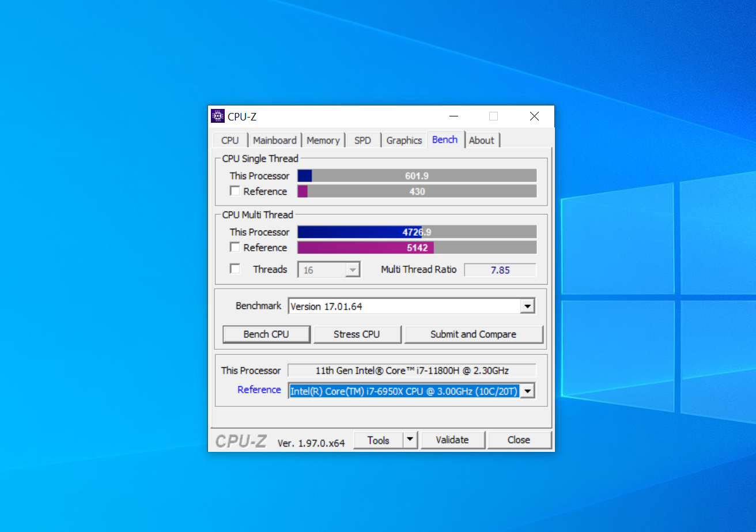
Task: Open the Graphics tab
Action: (x=404, y=140)
